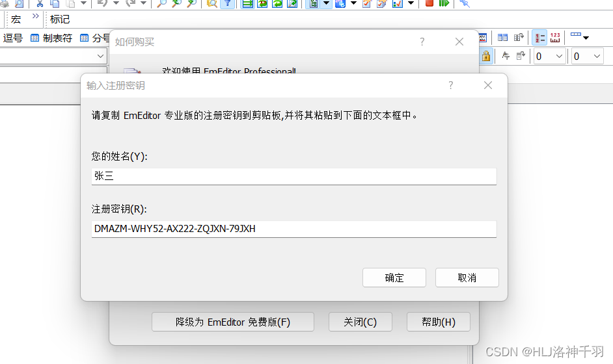Click 关闭(C) button in purchase dialog
Image resolution: width=613 pixels, height=364 pixels.
point(360,322)
